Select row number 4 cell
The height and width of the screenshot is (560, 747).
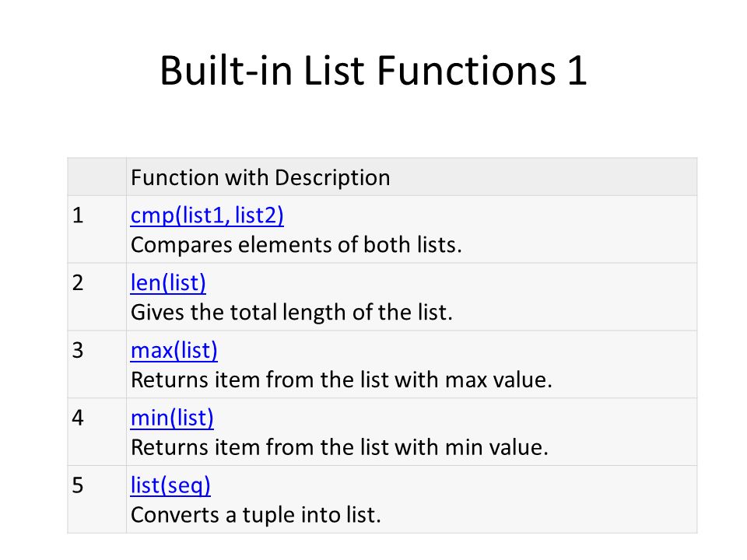pos(96,432)
